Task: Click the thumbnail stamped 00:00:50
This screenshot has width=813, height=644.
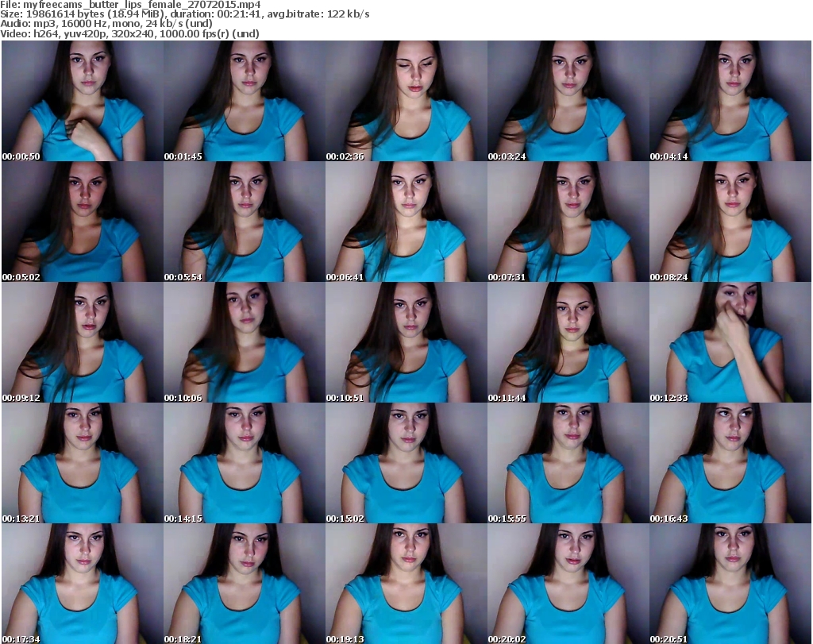Action: pos(83,101)
